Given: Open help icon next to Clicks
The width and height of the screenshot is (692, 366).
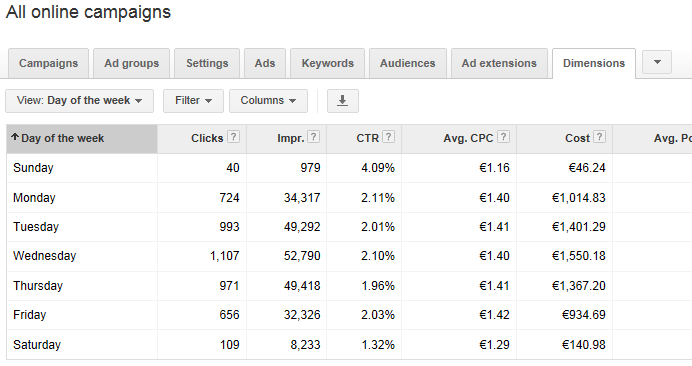Looking at the screenshot, I should click(233, 137).
